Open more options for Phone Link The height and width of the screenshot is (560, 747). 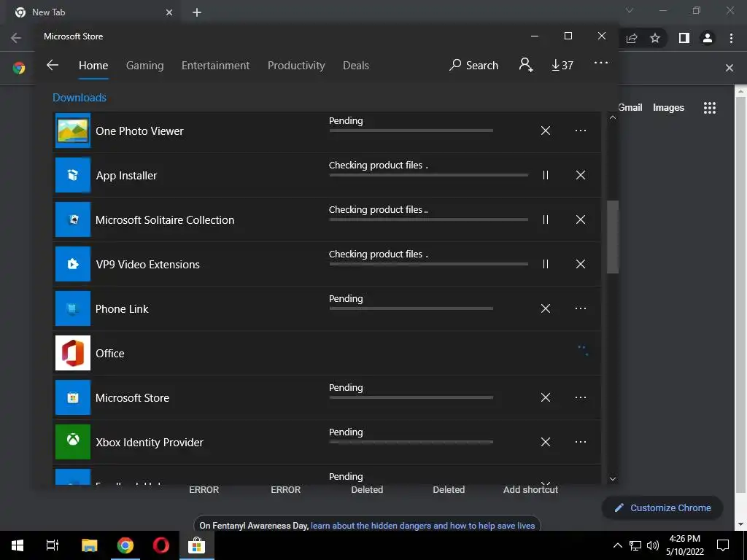pos(580,308)
